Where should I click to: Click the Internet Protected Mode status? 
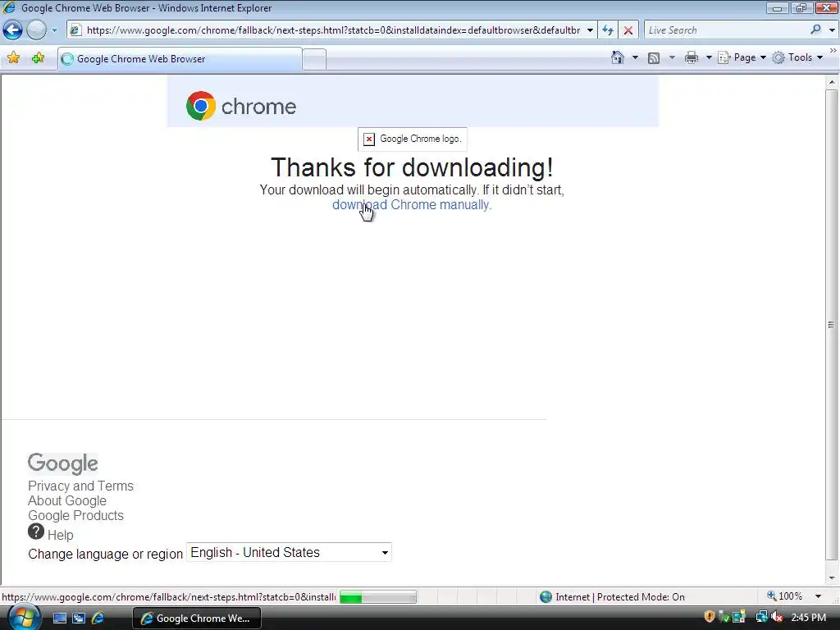point(612,597)
